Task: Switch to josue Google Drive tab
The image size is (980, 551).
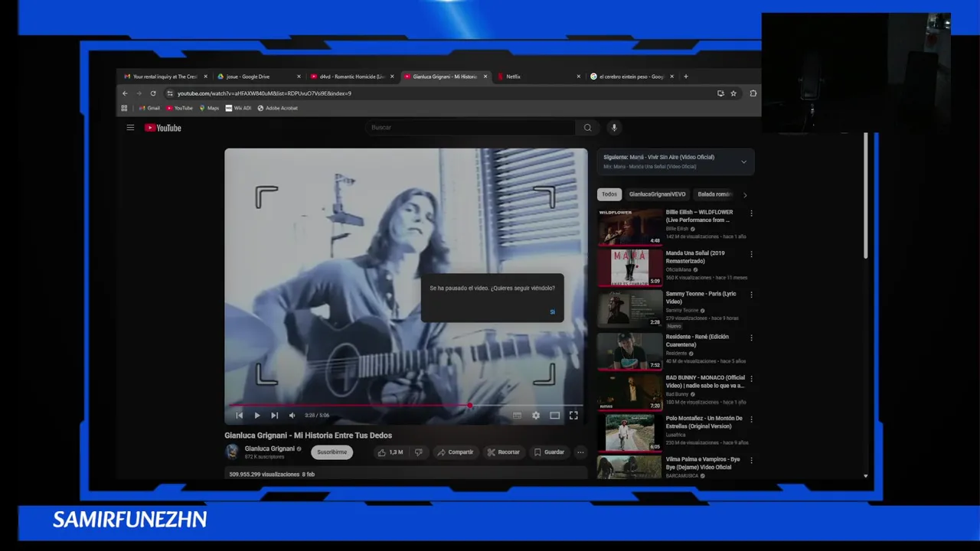Action: click(x=258, y=77)
